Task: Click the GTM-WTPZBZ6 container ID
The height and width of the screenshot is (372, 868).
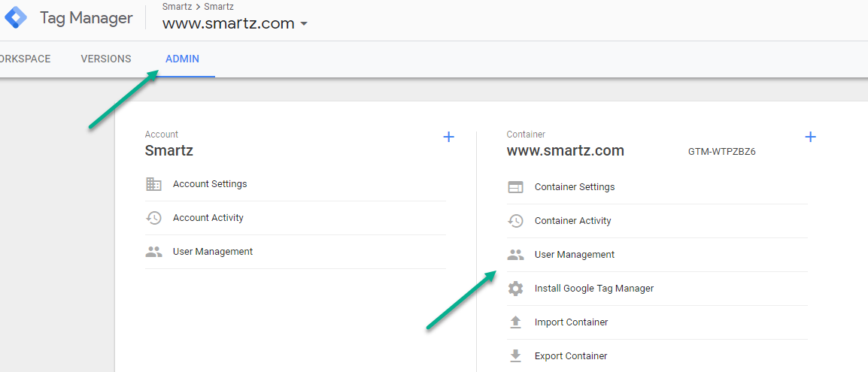Action: pyautogui.click(x=722, y=152)
